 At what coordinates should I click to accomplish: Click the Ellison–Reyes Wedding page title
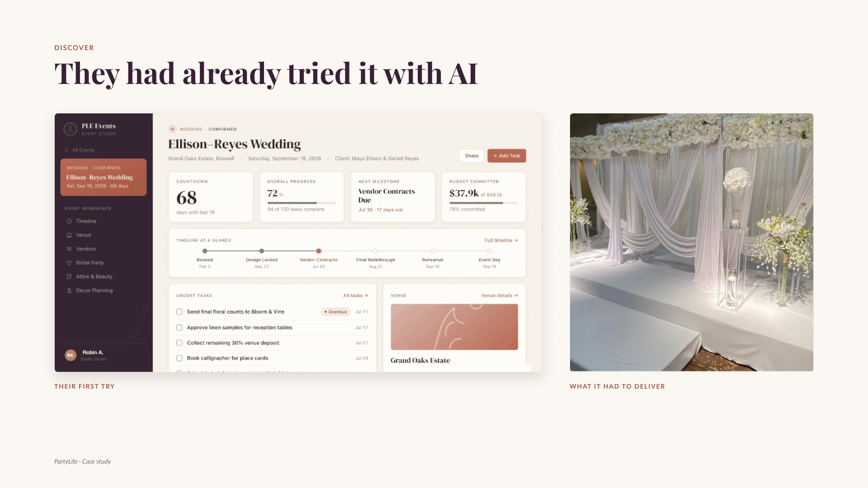coord(235,144)
